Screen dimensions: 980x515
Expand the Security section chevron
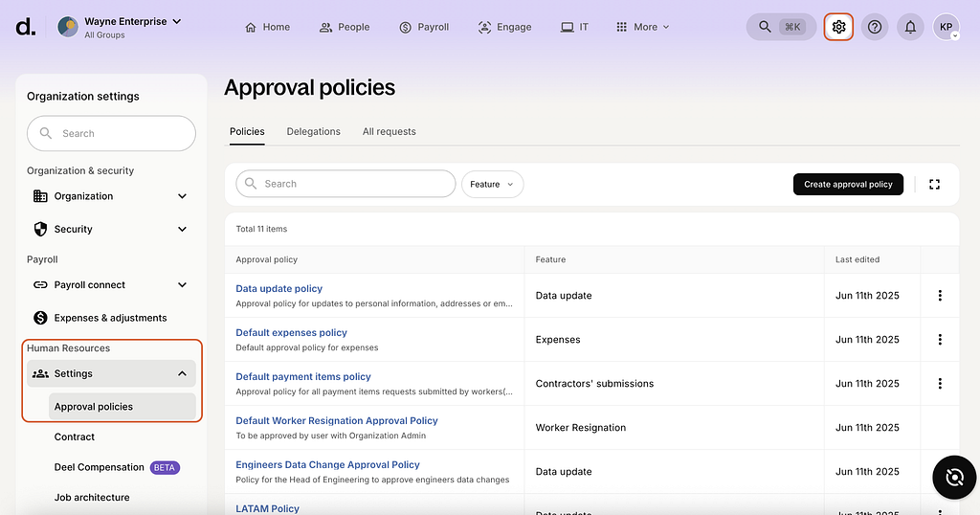point(182,230)
